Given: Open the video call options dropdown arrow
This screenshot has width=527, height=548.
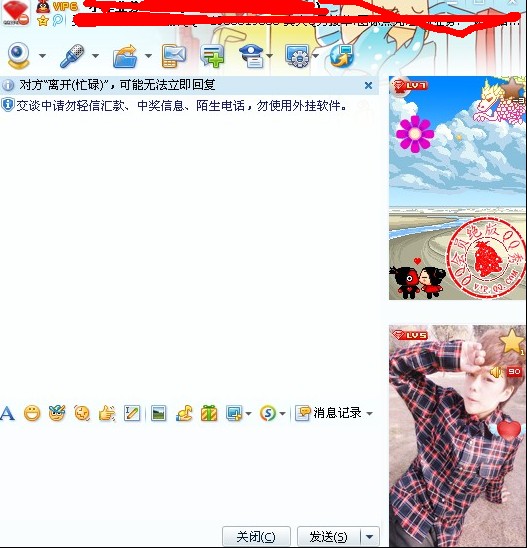Looking at the screenshot, I should 43,56.
